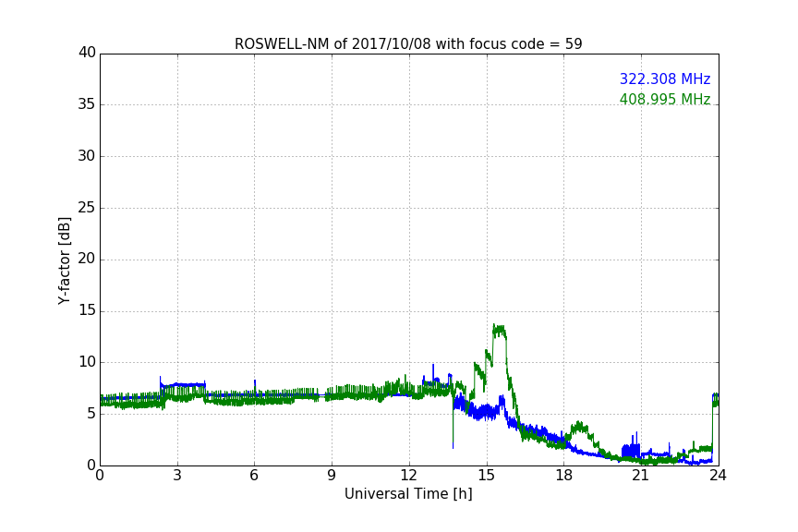Click the y-axis tick value 40
Image resolution: width=798 pixels, height=532 pixels.
coord(87,53)
